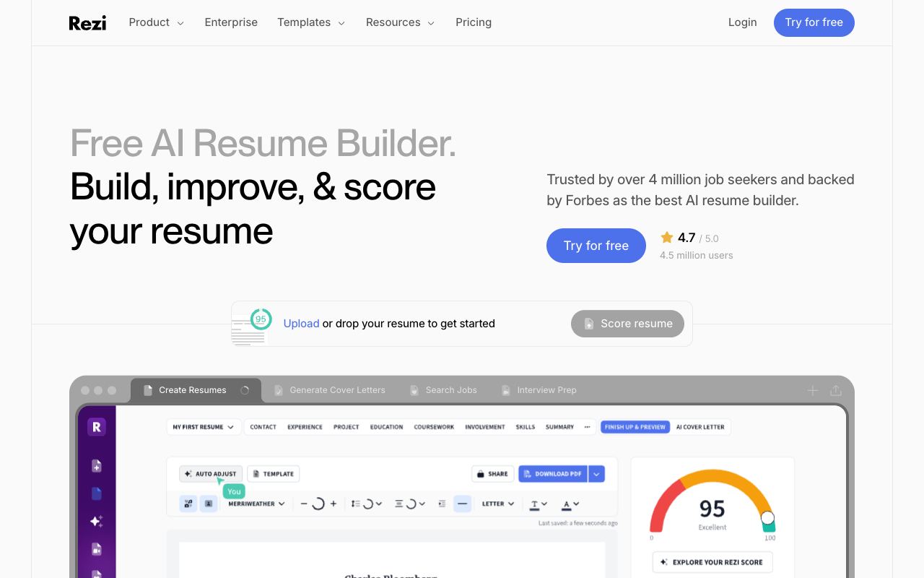Click the Download PDF button
The width and height of the screenshot is (924, 578).
[x=553, y=474]
